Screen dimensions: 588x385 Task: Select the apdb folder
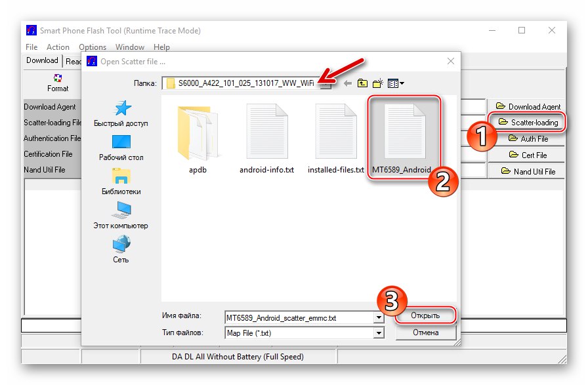pos(198,138)
